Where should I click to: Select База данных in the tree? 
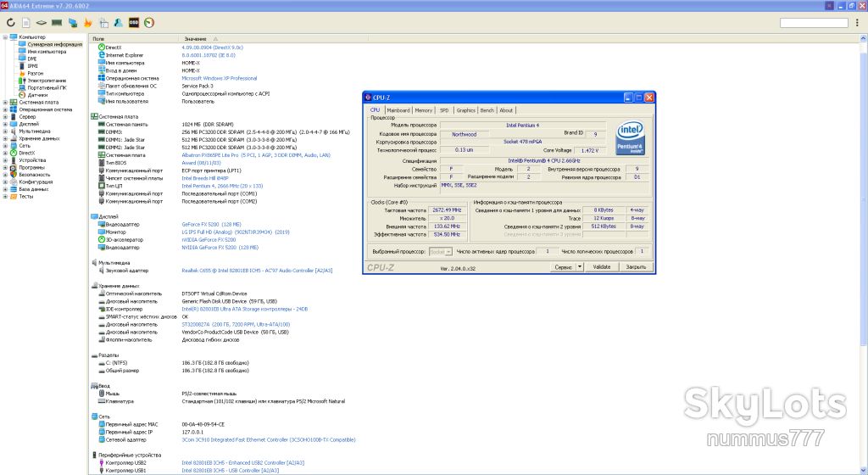tap(34, 189)
